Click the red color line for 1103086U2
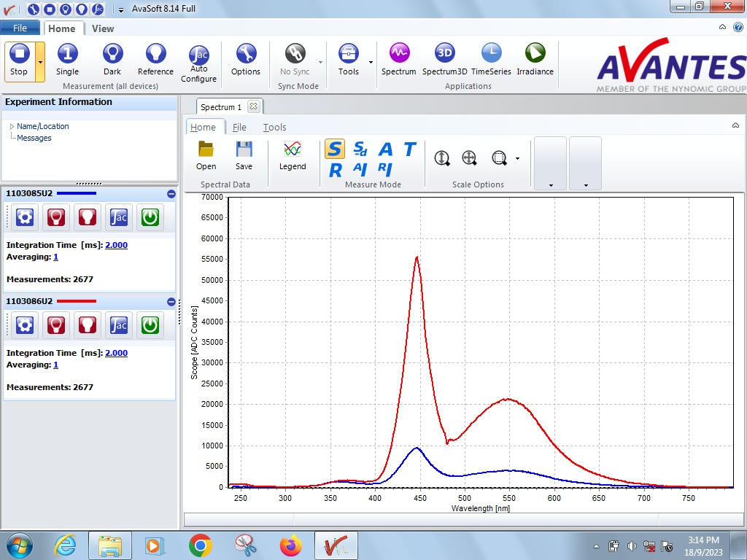 [x=76, y=301]
